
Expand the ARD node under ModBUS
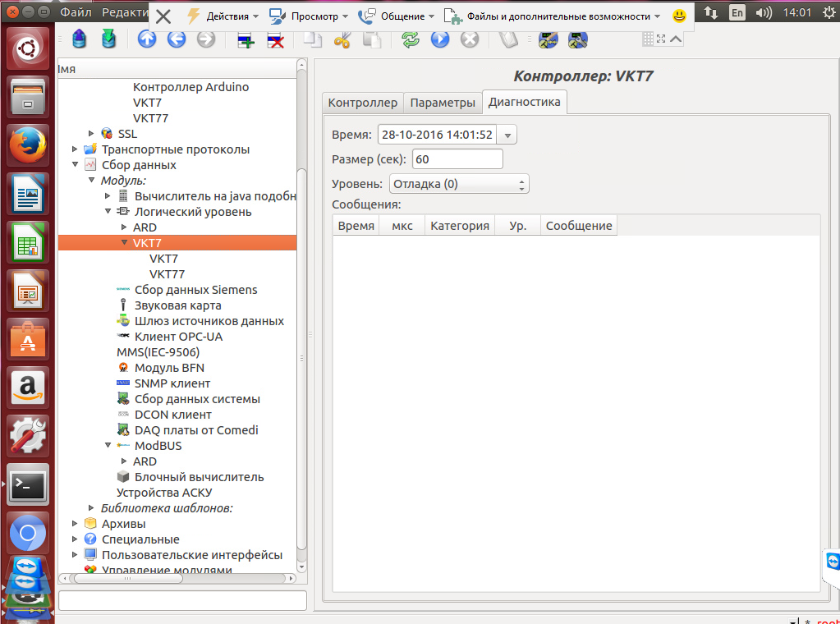pyautogui.click(x=125, y=461)
